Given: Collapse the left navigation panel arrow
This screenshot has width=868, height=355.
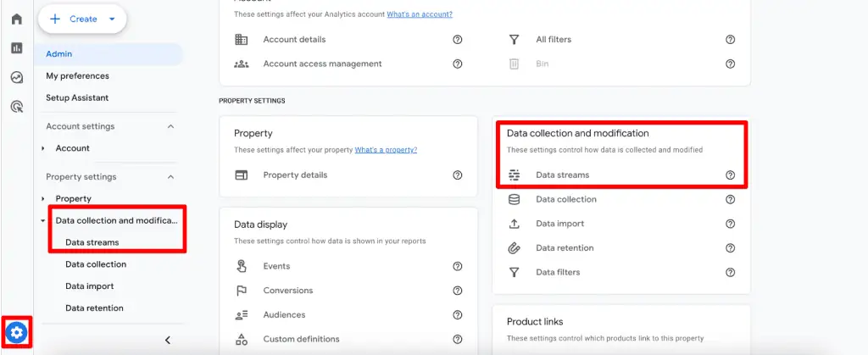Looking at the screenshot, I should 167,340.
